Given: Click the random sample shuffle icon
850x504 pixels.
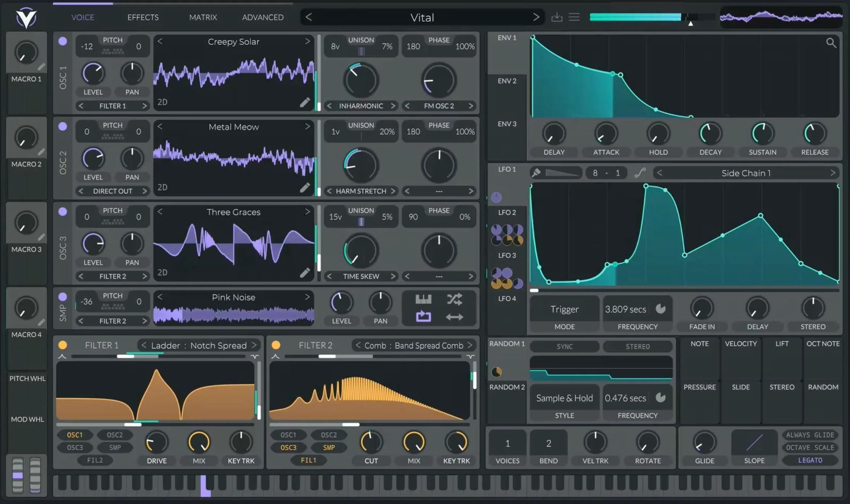Looking at the screenshot, I should tap(456, 299).
